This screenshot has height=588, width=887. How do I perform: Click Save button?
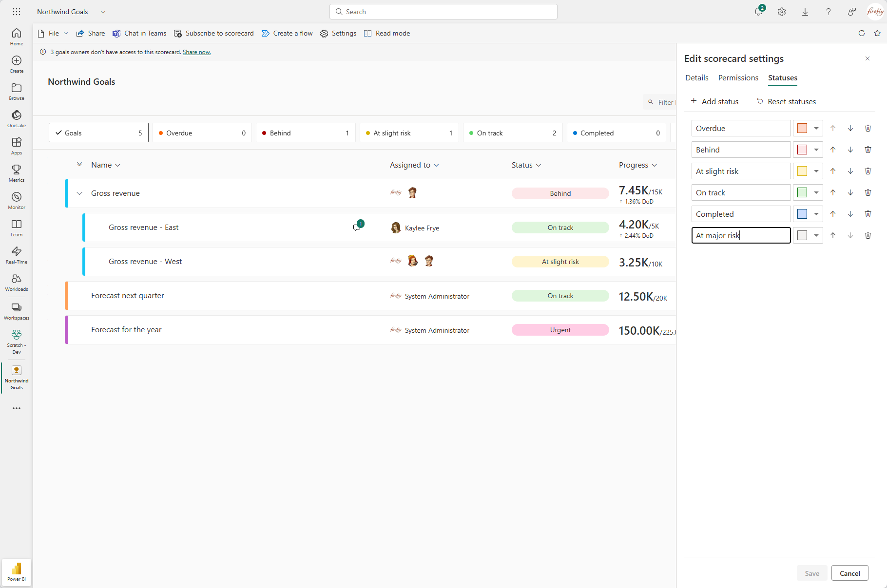coord(812,573)
